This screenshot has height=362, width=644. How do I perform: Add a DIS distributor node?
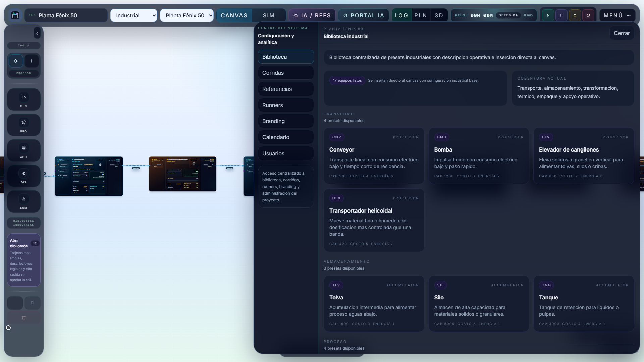(x=23, y=176)
